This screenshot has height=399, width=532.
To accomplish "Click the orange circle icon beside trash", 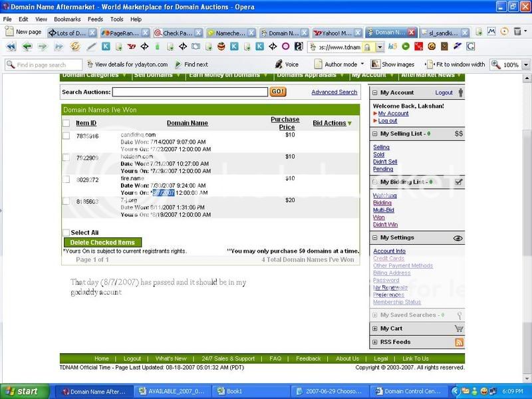I will tap(504, 31).
